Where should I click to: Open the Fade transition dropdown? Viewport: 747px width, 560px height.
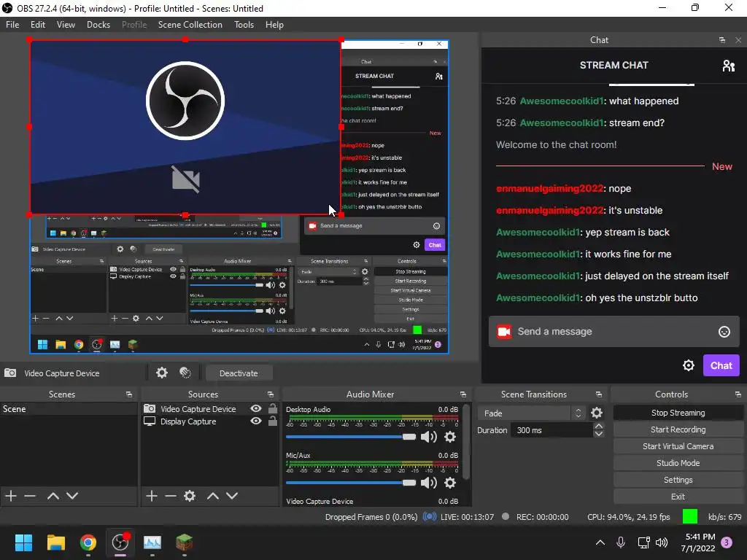click(x=532, y=413)
